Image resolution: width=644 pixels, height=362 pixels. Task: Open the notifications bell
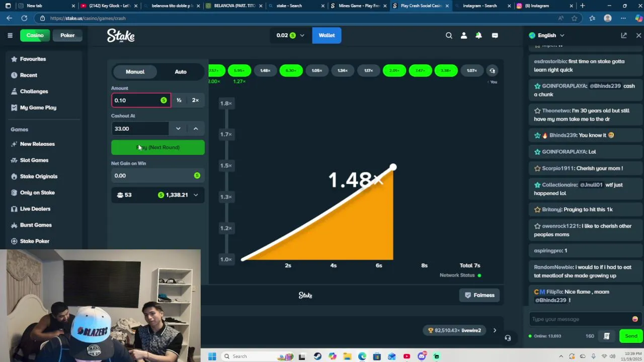tap(479, 35)
